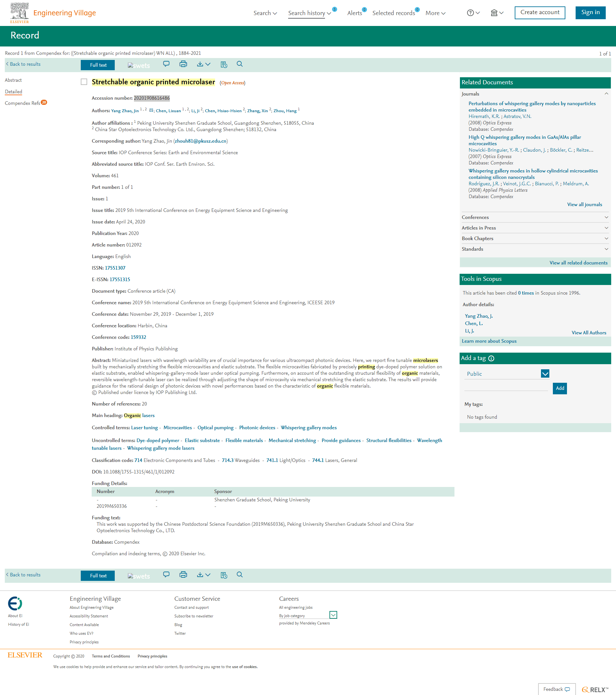This screenshot has height=695, width=616.
Task: Click the info icon next to Add a tag
Action: (x=491, y=358)
